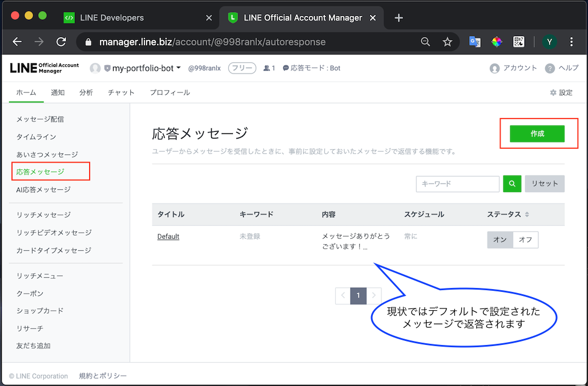Open a new browser tab with plus icon
This screenshot has height=386, width=588.
398,18
